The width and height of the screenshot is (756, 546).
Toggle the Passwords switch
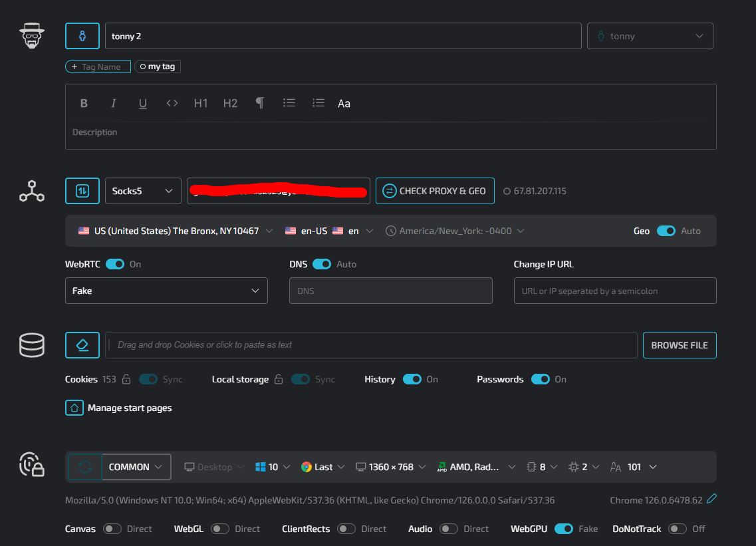click(541, 379)
